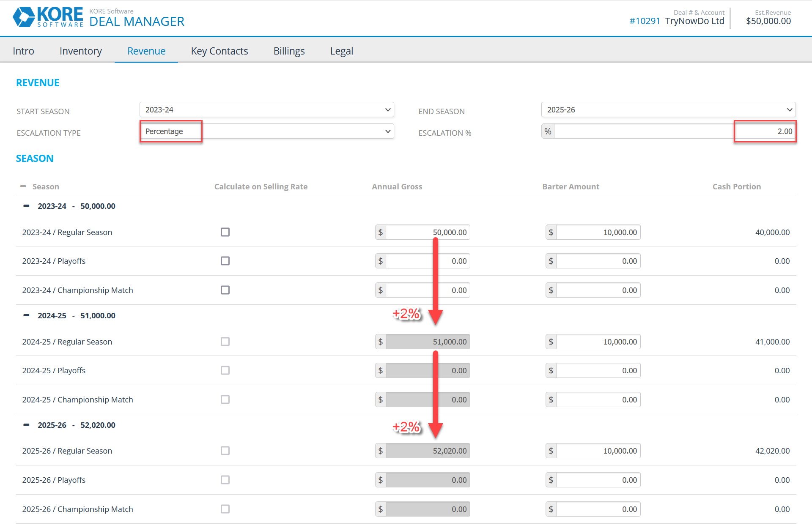Click the 2024-25 / Championship Match row label
Viewport: 812px width, 528px height.
click(77, 399)
